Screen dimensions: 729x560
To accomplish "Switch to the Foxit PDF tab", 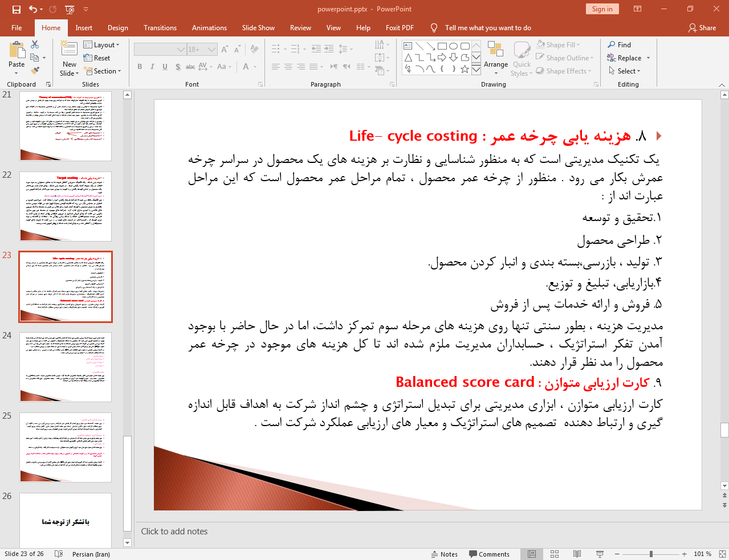I will click(x=400, y=28).
